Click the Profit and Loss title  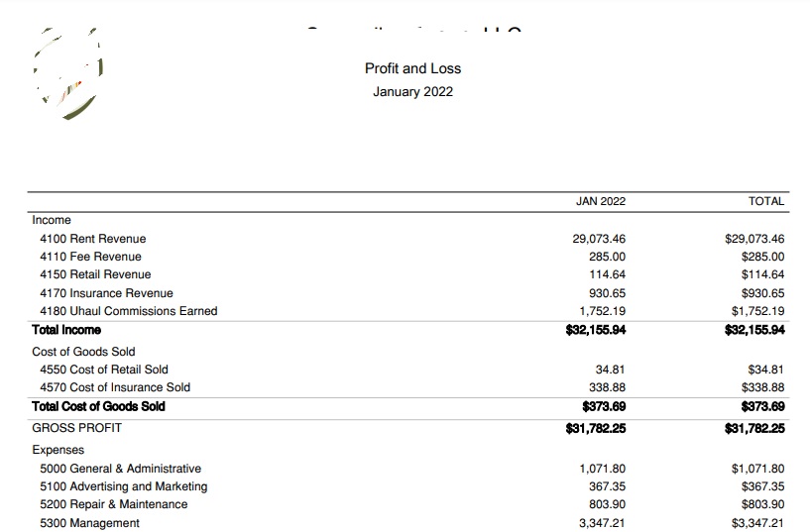412,68
